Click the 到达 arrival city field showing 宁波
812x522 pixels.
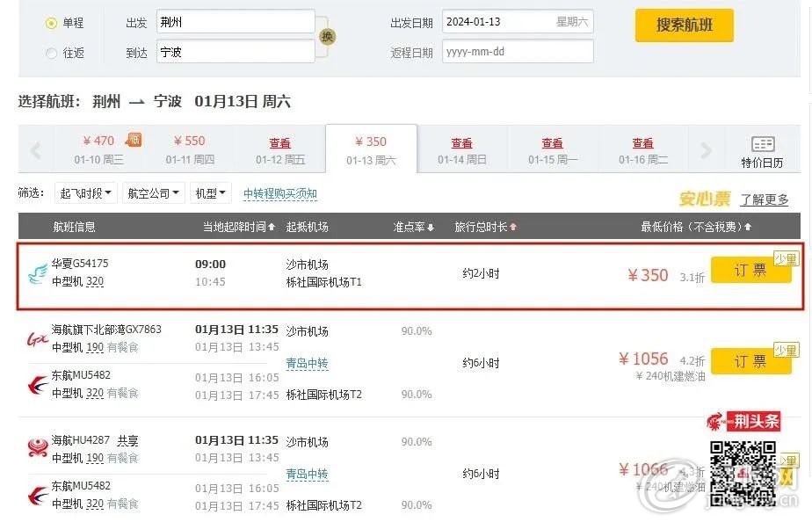[x=236, y=52]
